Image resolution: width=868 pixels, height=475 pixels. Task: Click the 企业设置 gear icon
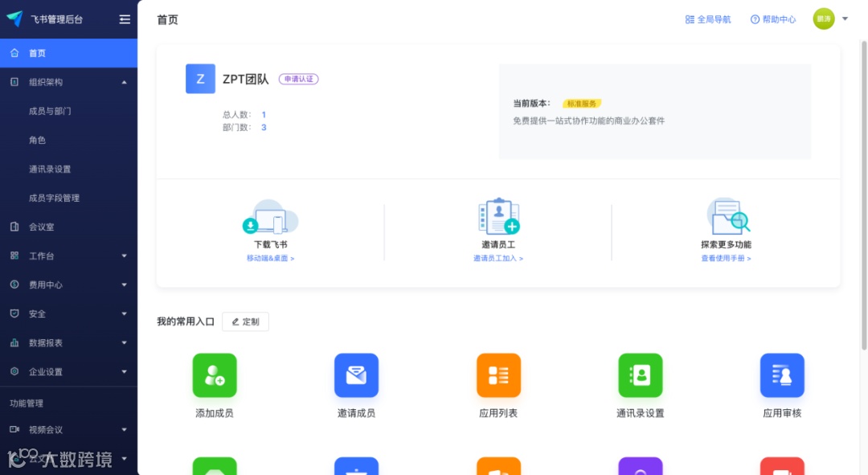pyautogui.click(x=14, y=371)
